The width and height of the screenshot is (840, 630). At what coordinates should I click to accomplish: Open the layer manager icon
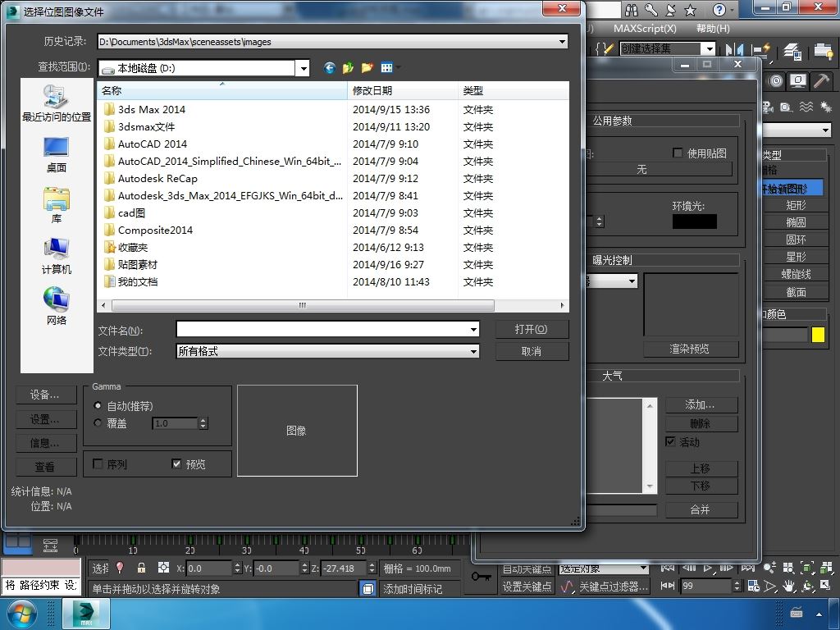tap(792, 51)
